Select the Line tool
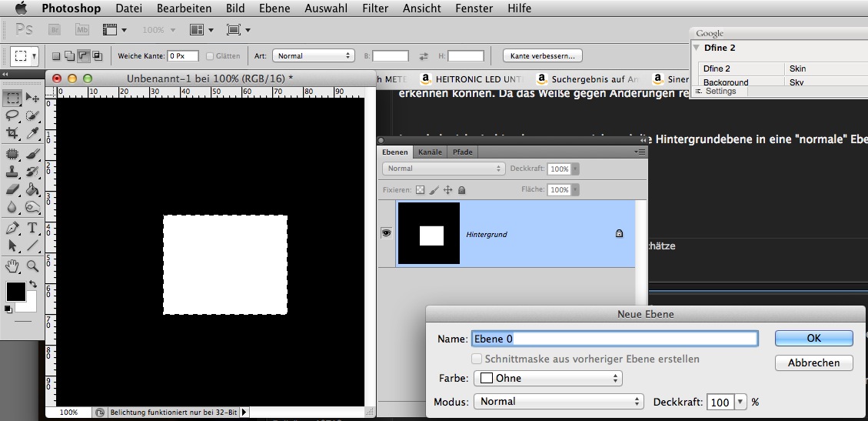Screen dimensions: 868x421 pyautogui.click(x=32, y=246)
